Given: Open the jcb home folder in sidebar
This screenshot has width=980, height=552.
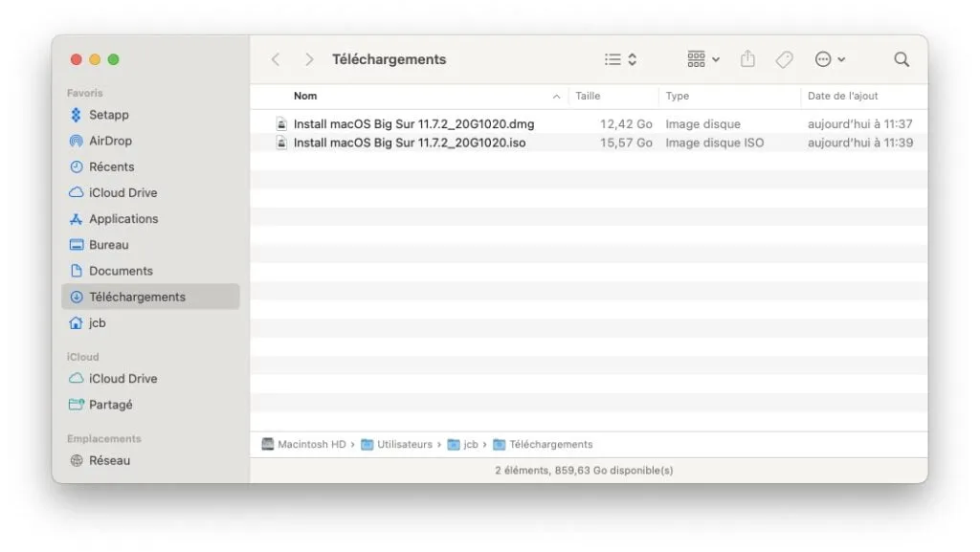Looking at the screenshot, I should pos(87,322).
